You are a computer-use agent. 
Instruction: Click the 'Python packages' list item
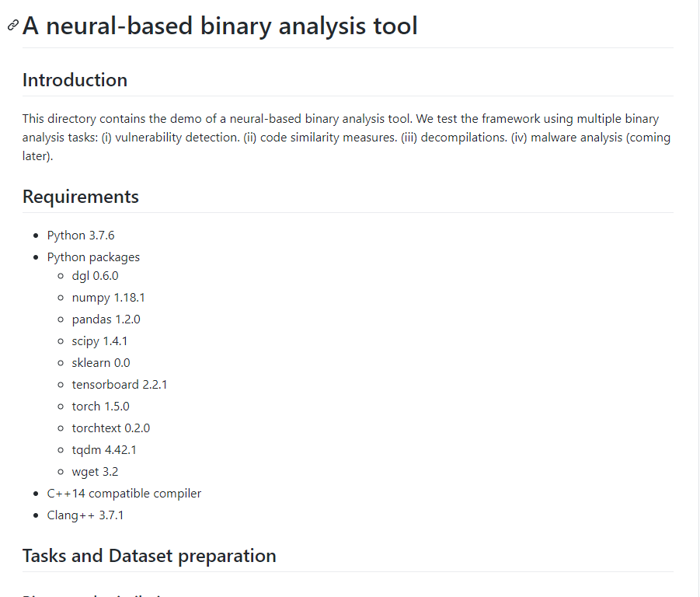click(x=93, y=257)
